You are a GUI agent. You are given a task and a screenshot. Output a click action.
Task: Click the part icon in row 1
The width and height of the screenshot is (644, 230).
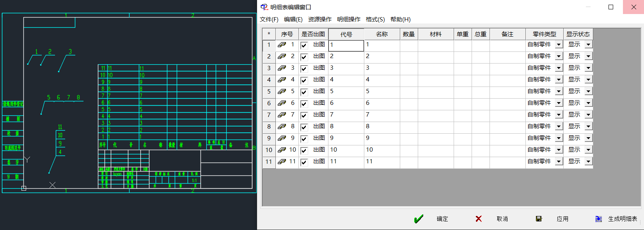pyautogui.click(x=282, y=45)
